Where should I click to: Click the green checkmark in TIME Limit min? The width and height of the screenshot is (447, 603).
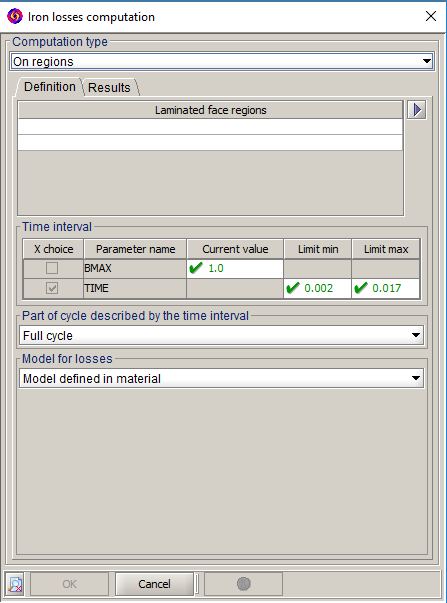pos(293,288)
